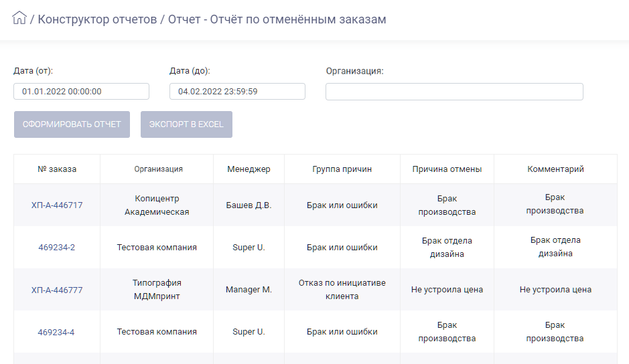Click the Дата (от) date field
This screenshot has height=364, width=629.
click(82, 92)
